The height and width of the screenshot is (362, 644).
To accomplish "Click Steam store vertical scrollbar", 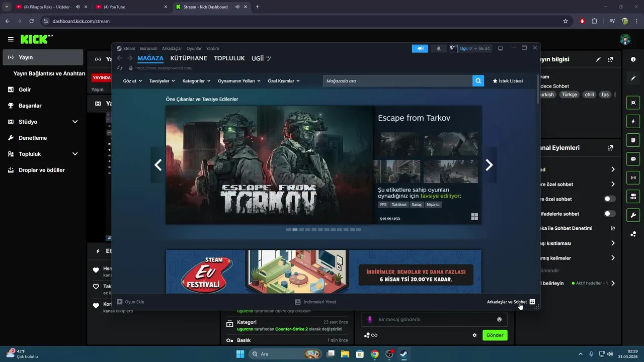I will pyautogui.click(x=538, y=89).
